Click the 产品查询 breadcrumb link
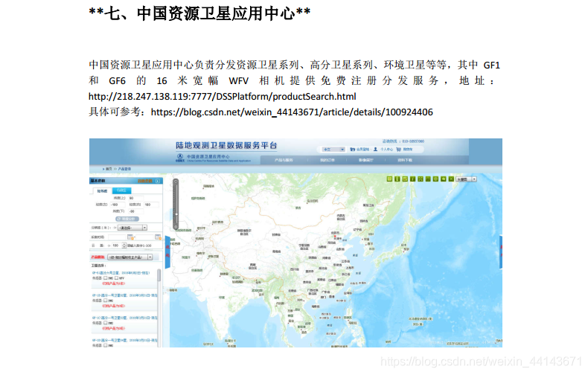This screenshot has height=375, width=588. tap(124, 169)
